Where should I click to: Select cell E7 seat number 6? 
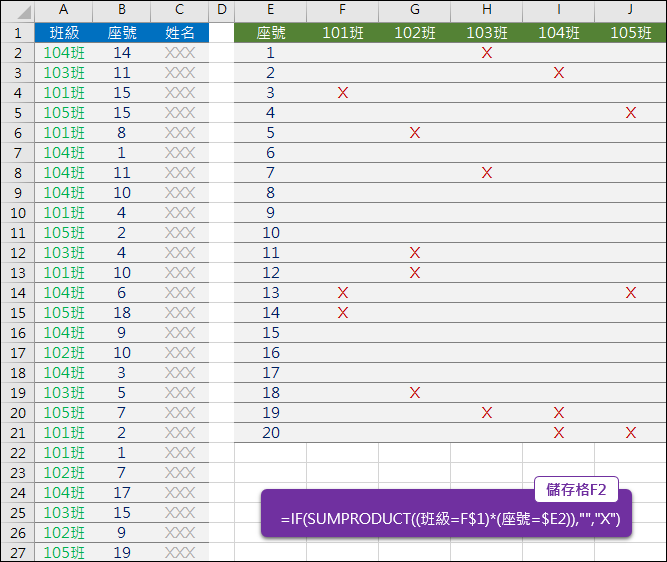point(271,153)
